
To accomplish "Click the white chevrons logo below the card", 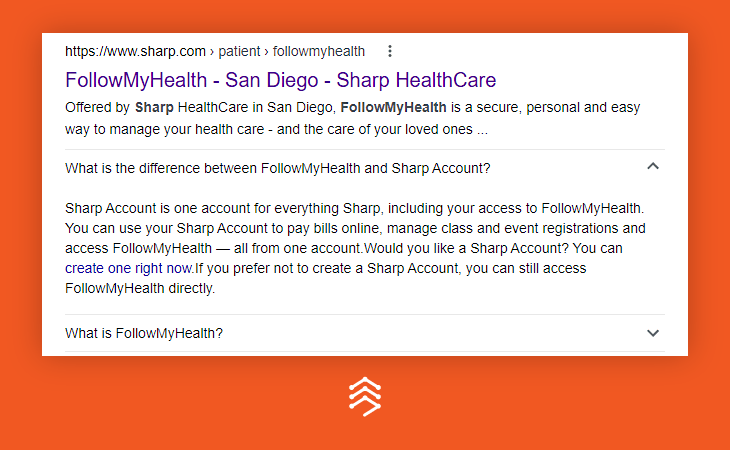I will tap(365, 396).
